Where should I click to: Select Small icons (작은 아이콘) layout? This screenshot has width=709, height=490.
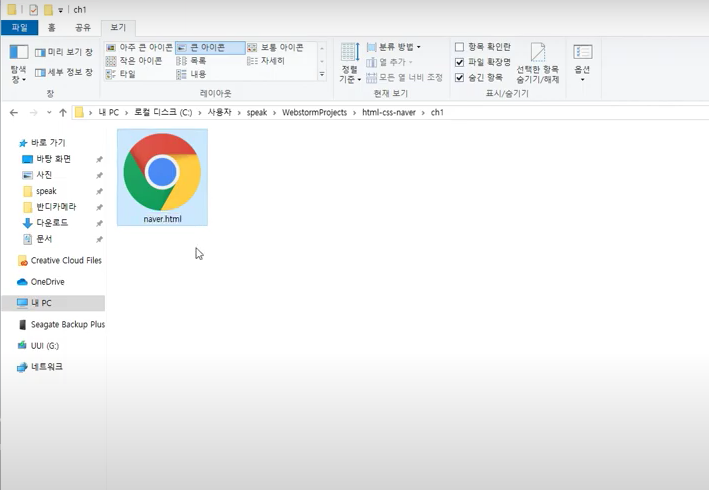point(134,61)
